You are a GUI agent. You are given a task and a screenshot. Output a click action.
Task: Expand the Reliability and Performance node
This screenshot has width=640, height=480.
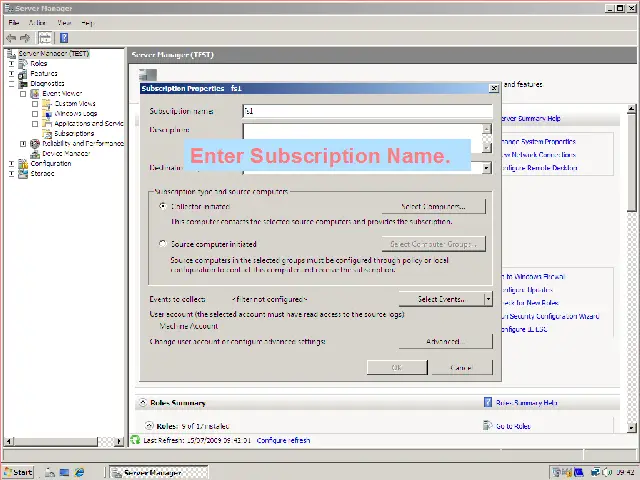click(x=23, y=144)
